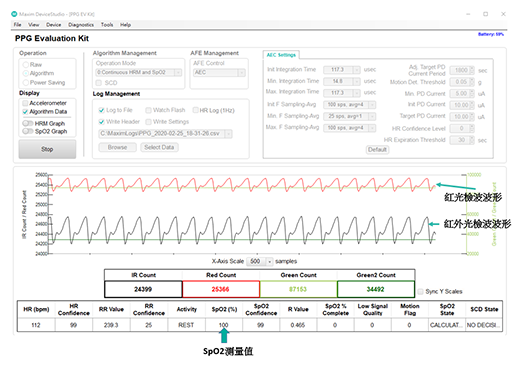Image resolution: width=520 pixels, height=365 pixels.
Task: Open the Operation Mode dropdown
Action: [139, 72]
